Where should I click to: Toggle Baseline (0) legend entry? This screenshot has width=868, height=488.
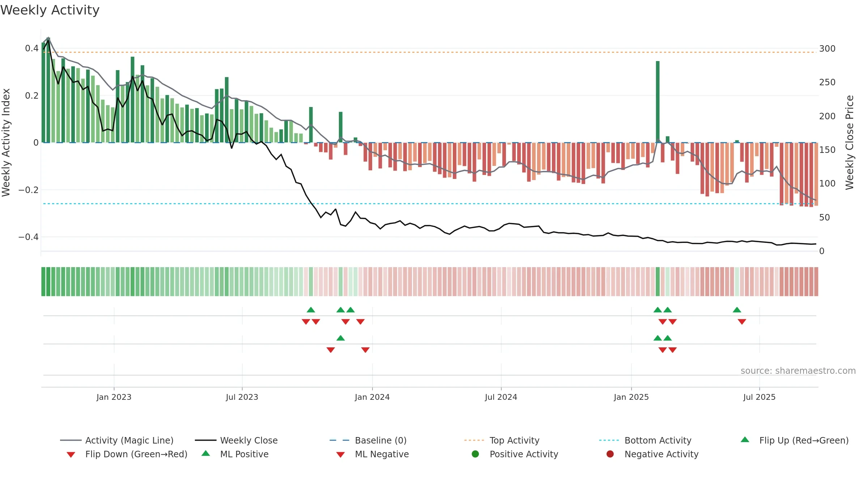tap(368, 440)
